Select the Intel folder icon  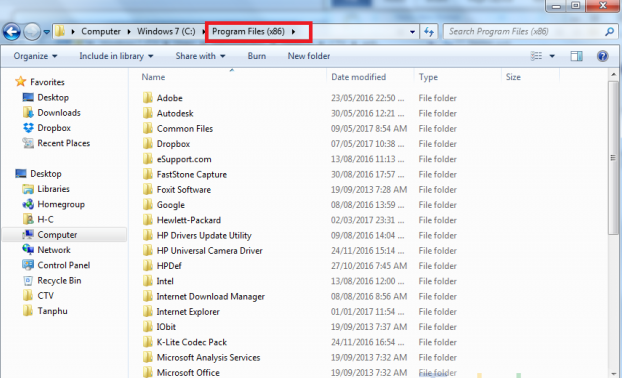click(x=148, y=281)
